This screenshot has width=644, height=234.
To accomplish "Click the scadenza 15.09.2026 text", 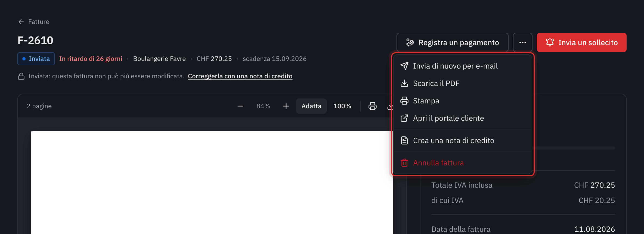I will coord(275,59).
